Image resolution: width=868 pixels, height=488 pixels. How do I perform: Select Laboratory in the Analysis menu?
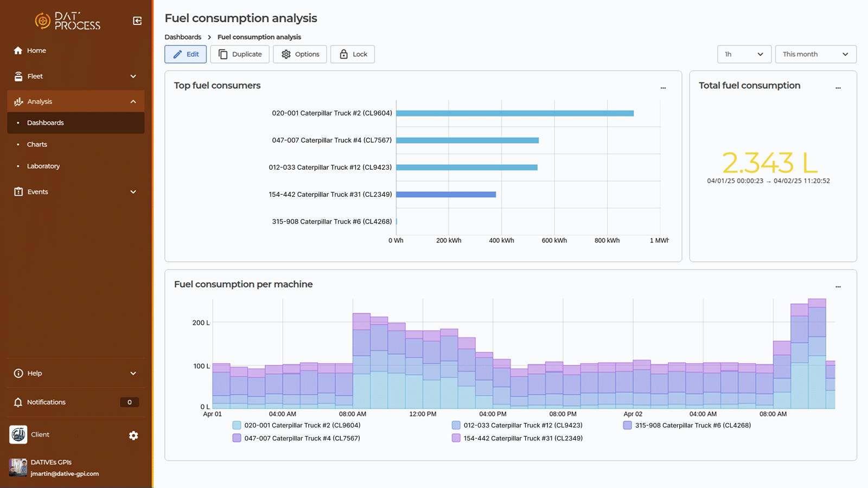pos(43,166)
